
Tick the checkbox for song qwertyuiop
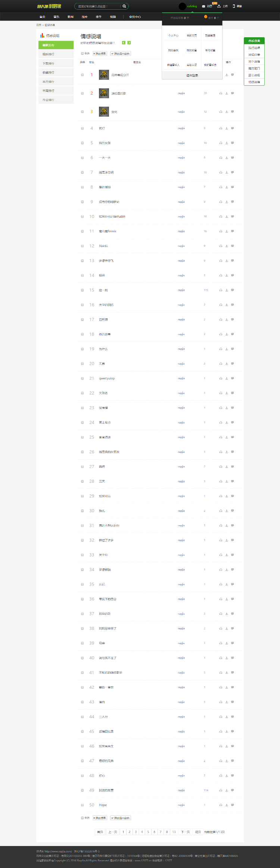click(82, 378)
